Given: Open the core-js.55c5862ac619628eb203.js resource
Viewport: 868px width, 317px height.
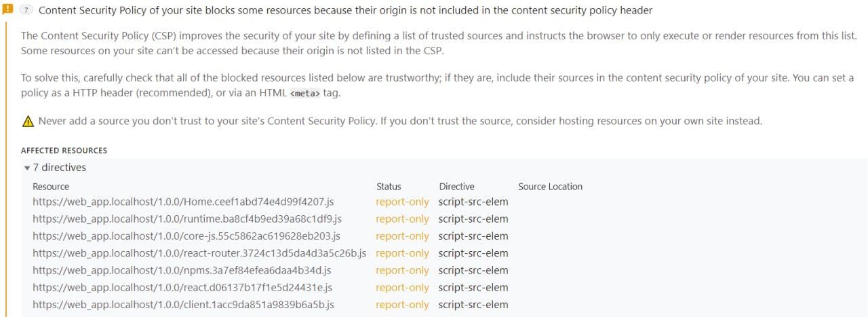Looking at the screenshot, I should (x=186, y=236).
